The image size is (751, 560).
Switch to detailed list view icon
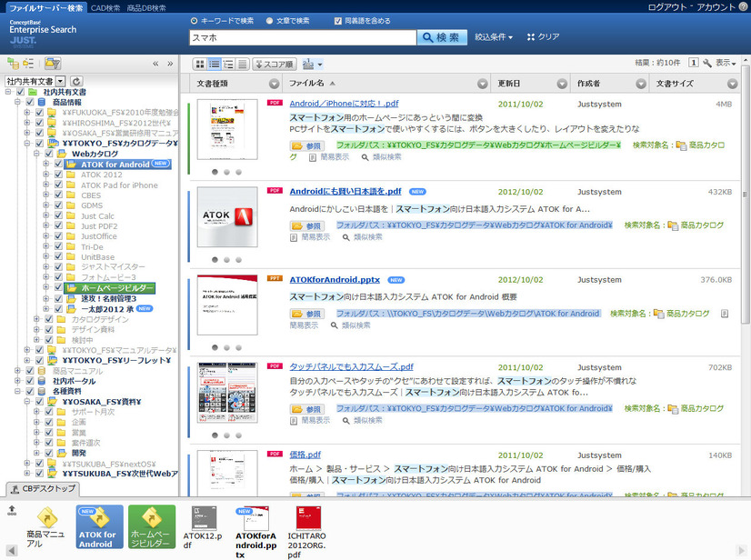(214, 65)
